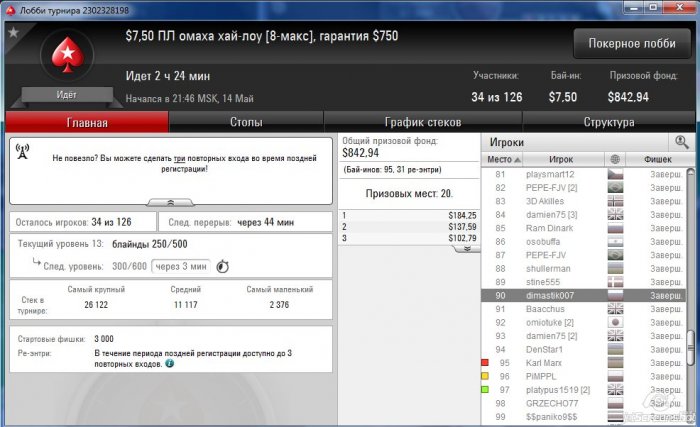Click the globe country column icon
The image size is (700, 427).
click(615, 159)
